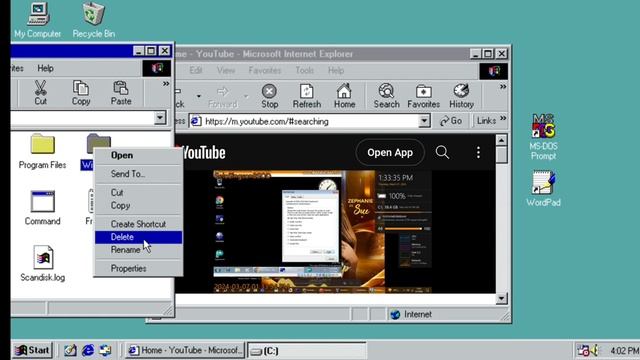Viewport: 640px width, 360px height.
Task: Open Favorites panel from IE toolbar
Action: pyautogui.click(x=423, y=96)
